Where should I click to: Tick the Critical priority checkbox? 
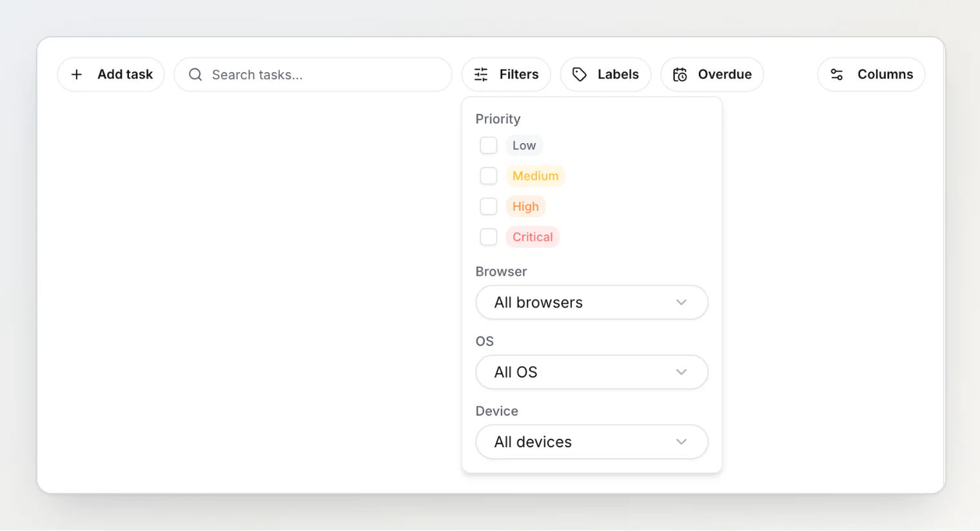(x=489, y=237)
